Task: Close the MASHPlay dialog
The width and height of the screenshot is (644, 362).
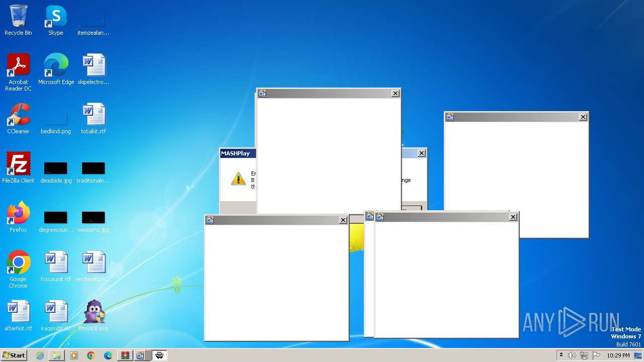Action: (422, 153)
